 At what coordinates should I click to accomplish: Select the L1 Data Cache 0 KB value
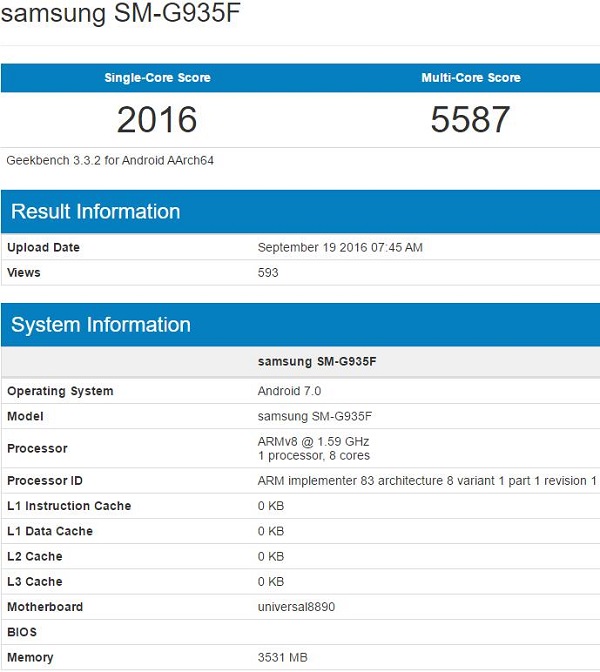tap(271, 531)
